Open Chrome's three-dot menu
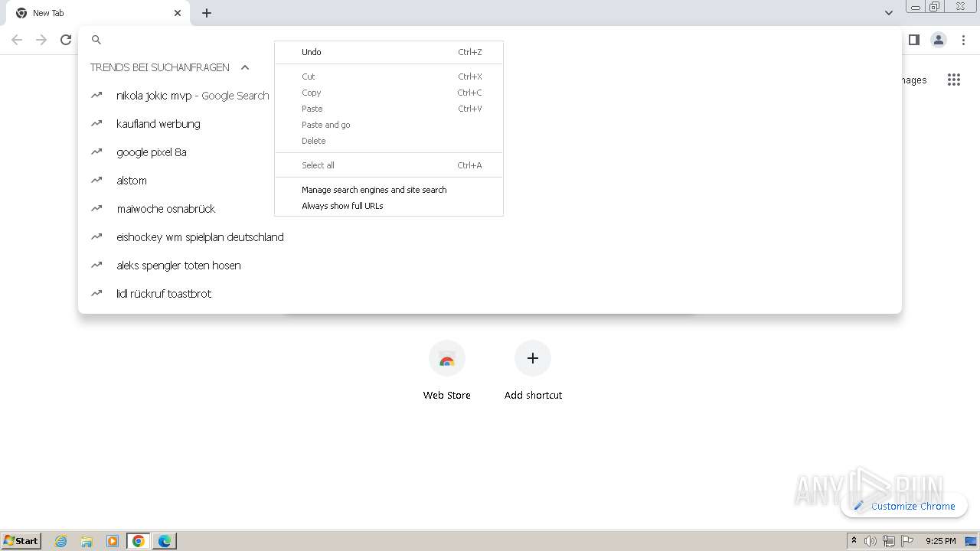 (x=963, y=40)
